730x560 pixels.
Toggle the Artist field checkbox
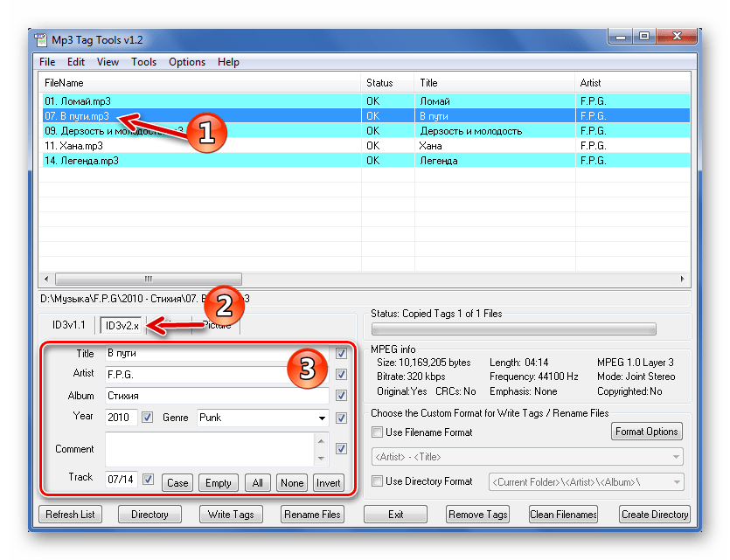(x=341, y=375)
